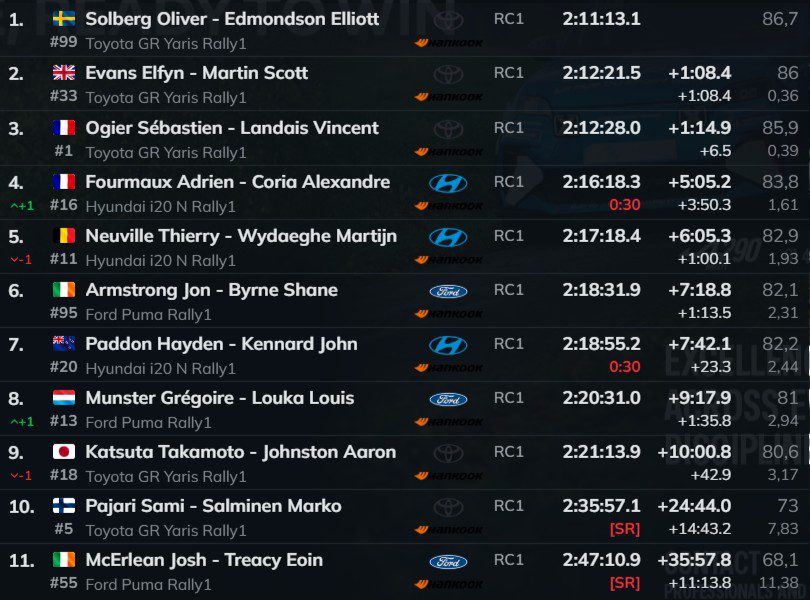Viewport: 810px width, 600px height.
Task: Click the Belgian flag next to Neuville Thierry
Action: coord(63,236)
